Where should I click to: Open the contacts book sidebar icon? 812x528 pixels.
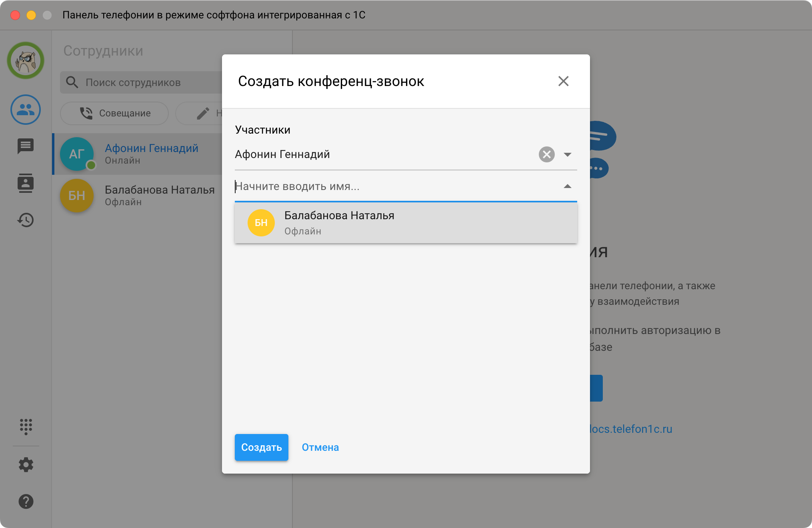[x=26, y=183]
